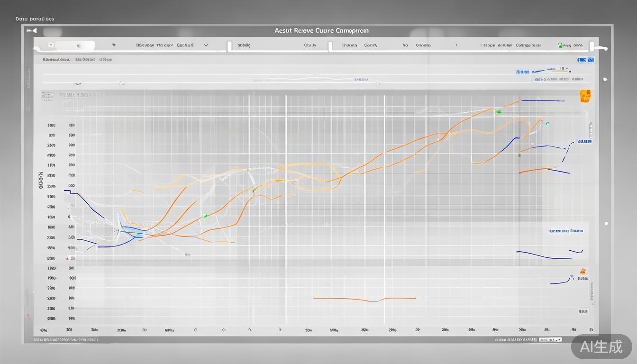Click the white search field at toolbar left

pos(75,46)
